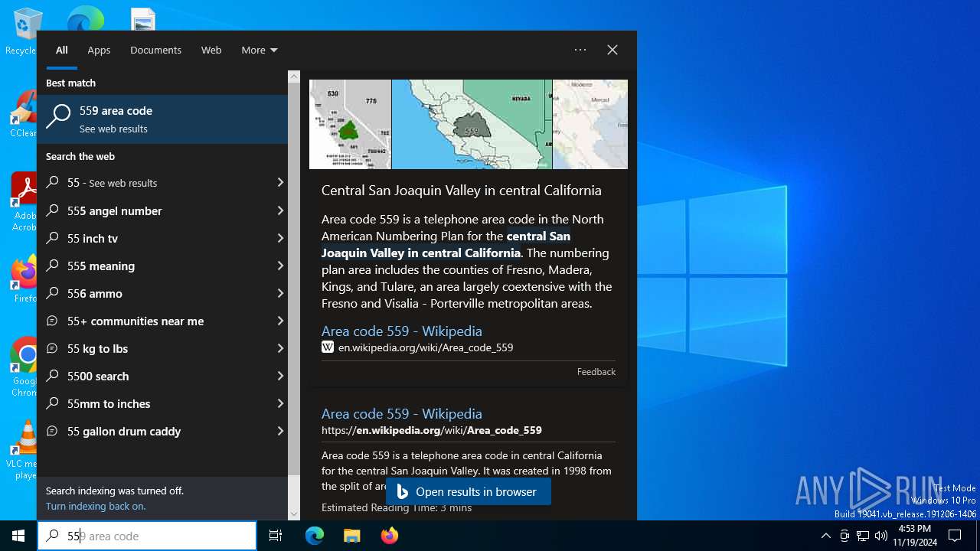Click the en.wikipedia.org/wiki/Area_code_559 URL

(x=426, y=347)
